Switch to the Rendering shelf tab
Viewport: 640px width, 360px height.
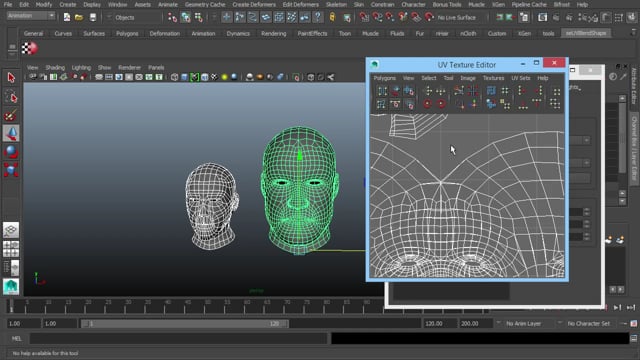tap(273, 33)
